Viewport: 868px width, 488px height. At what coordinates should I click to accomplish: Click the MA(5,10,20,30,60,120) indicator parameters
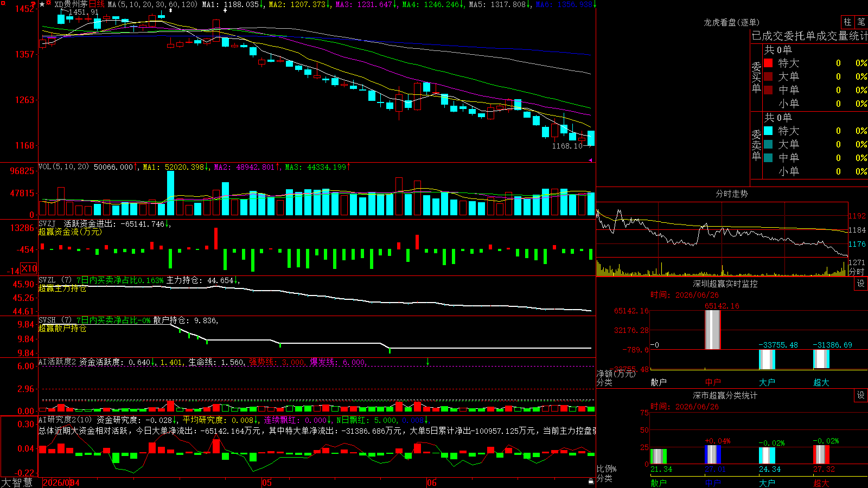(152, 4)
